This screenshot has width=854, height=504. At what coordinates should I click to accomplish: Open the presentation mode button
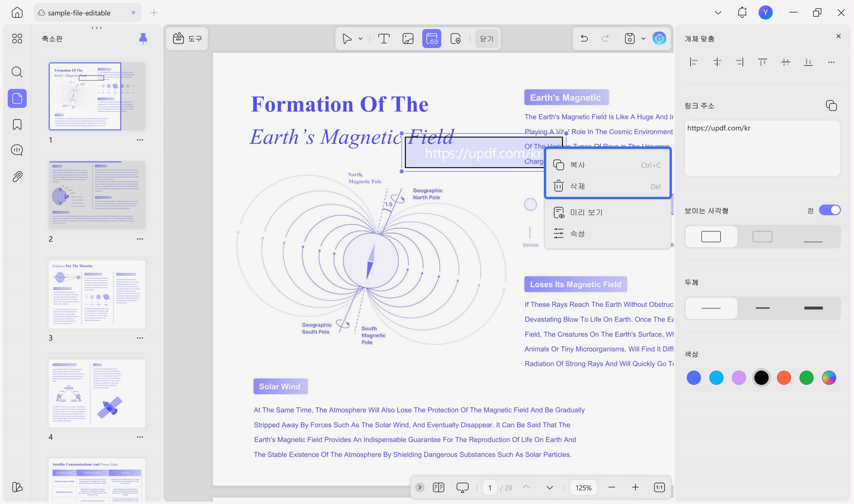(x=462, y=487)
